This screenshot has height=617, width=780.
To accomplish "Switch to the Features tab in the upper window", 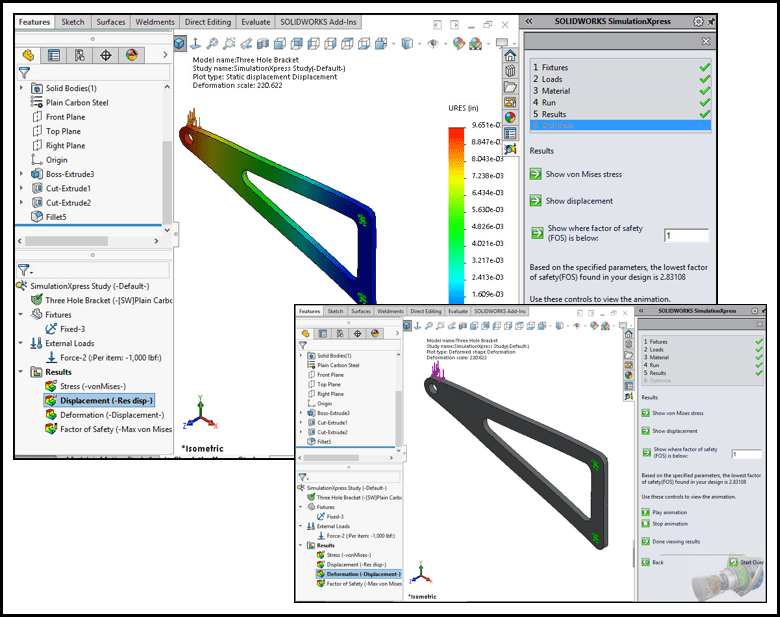I will pyautogui.click(x=34, y=22).
